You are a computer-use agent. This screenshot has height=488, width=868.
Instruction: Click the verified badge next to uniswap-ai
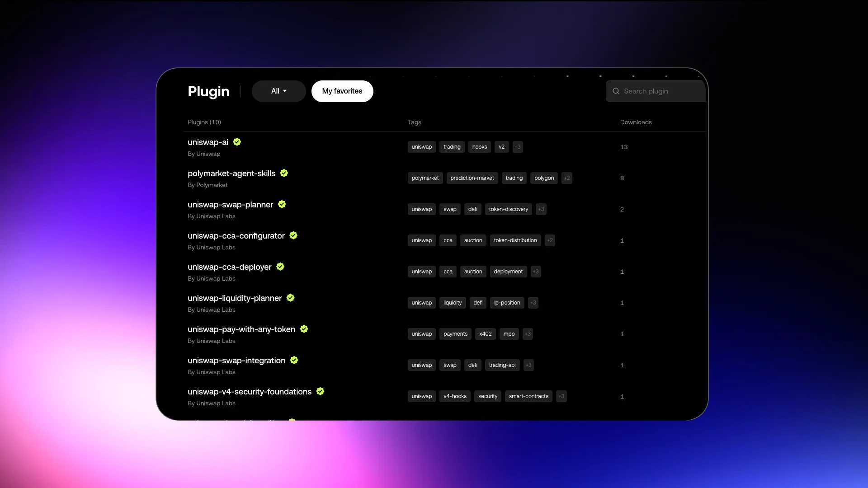click(237, 142)
